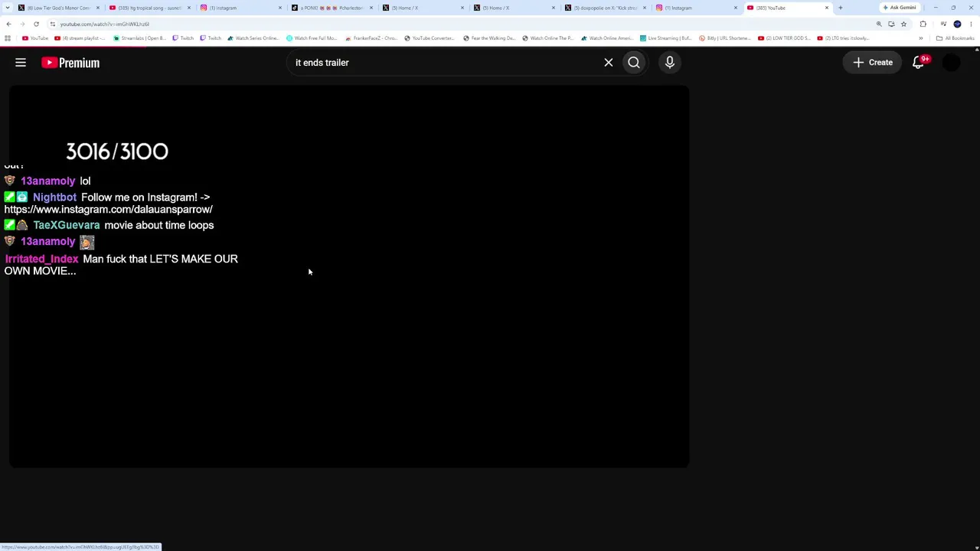Click the Nightbot username in chat
This screenshot has width=980, height=551.
[54, 197]
